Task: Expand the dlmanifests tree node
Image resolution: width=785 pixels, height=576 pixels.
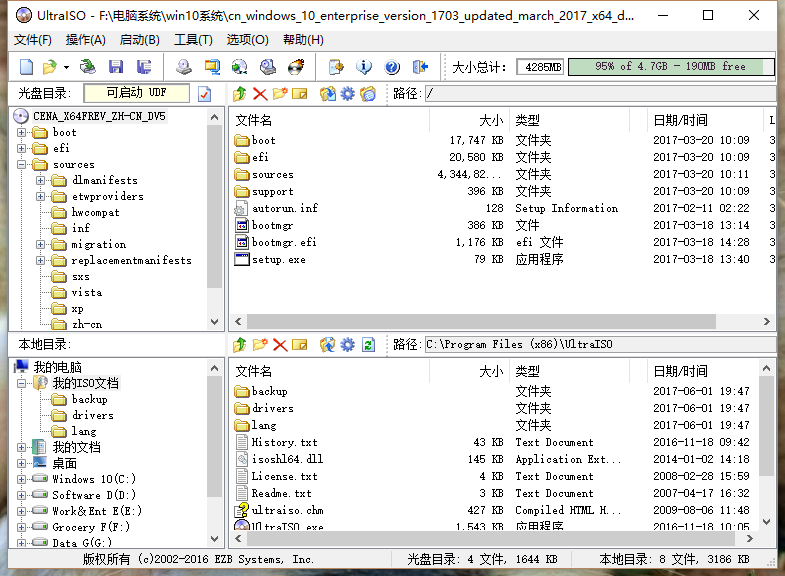Action: pos(40,181)
